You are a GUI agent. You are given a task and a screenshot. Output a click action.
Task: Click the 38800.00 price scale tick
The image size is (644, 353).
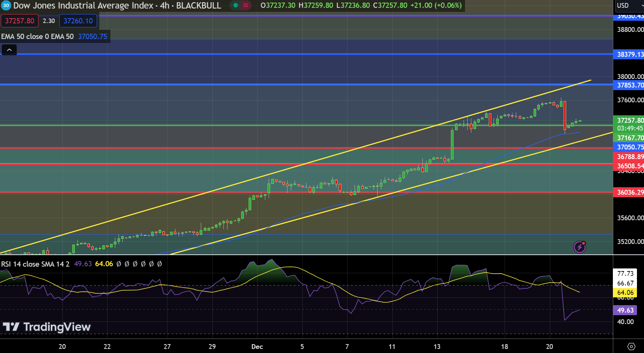(630, 29)
